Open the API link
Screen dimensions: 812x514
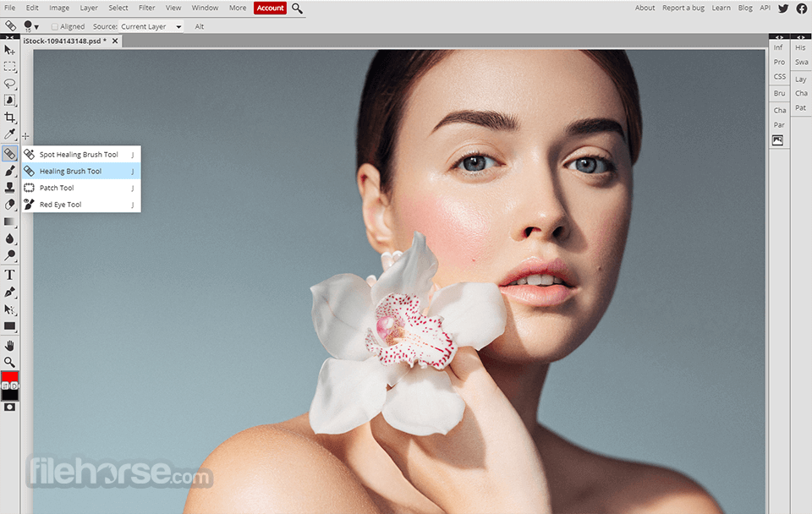click(x=765, y=8)
